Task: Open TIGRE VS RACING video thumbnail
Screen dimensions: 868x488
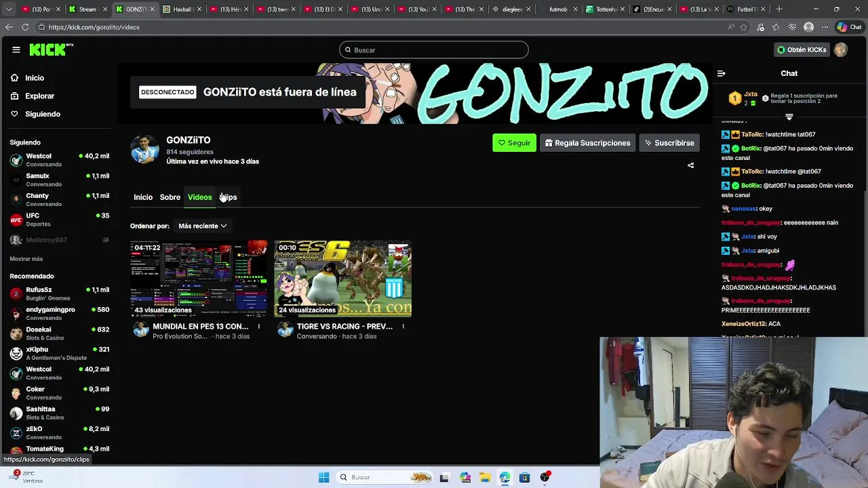Action: coord(342,279)
